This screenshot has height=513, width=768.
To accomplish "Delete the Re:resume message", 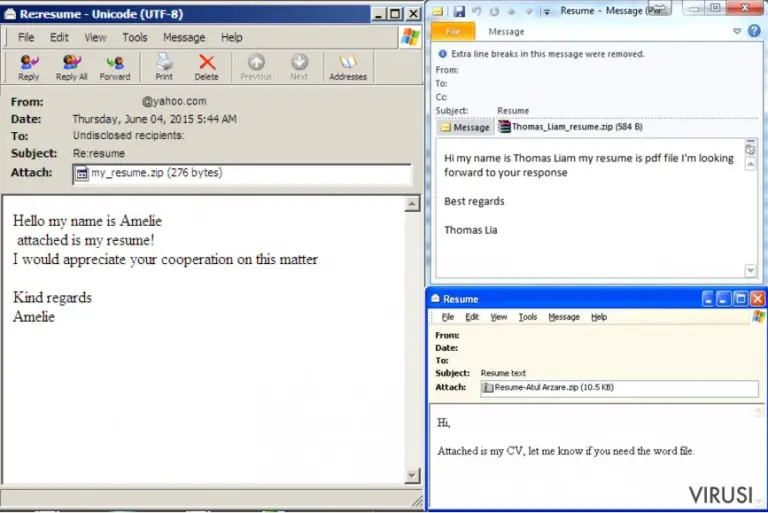I will (207, 68).
